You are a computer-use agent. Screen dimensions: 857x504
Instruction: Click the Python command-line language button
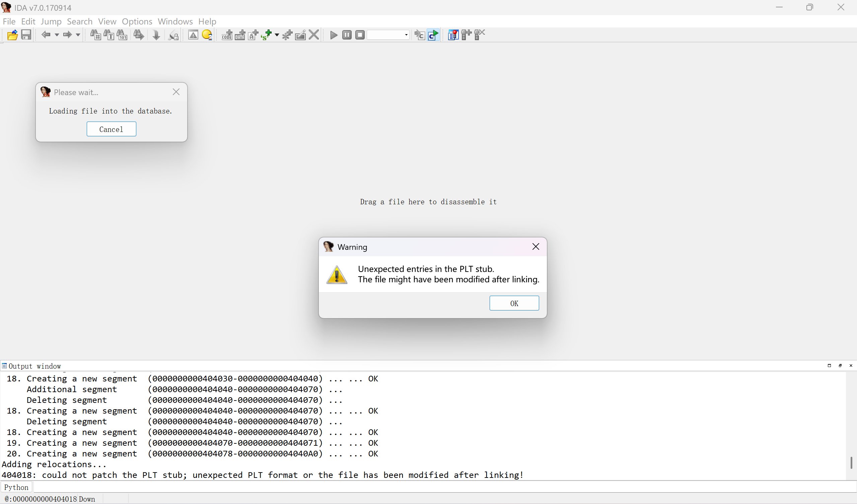(x=16, y=487)
